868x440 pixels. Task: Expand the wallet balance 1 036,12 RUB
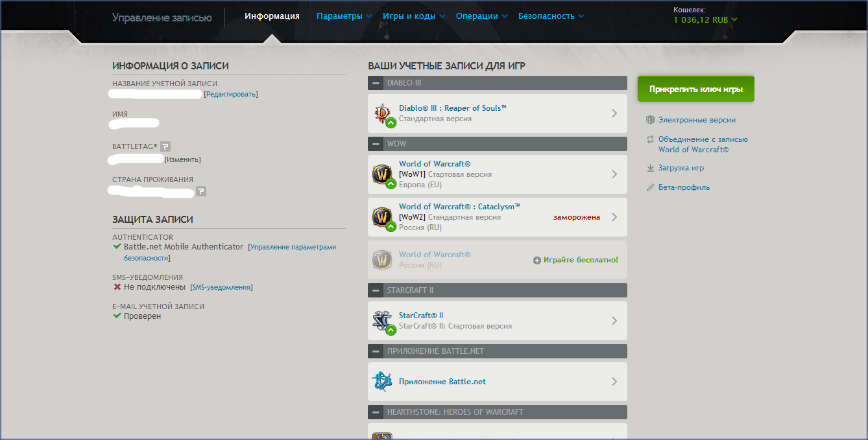click(x=705, y=19)
